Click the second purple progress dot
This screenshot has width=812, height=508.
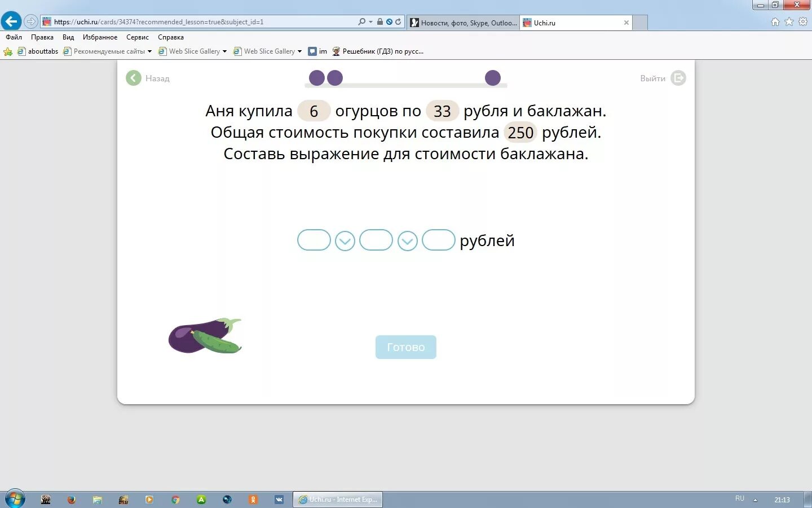[x=335, y=78]
